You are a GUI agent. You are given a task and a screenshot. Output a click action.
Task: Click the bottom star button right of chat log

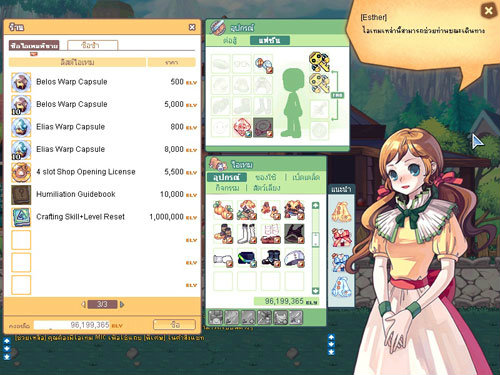point(331,352)
